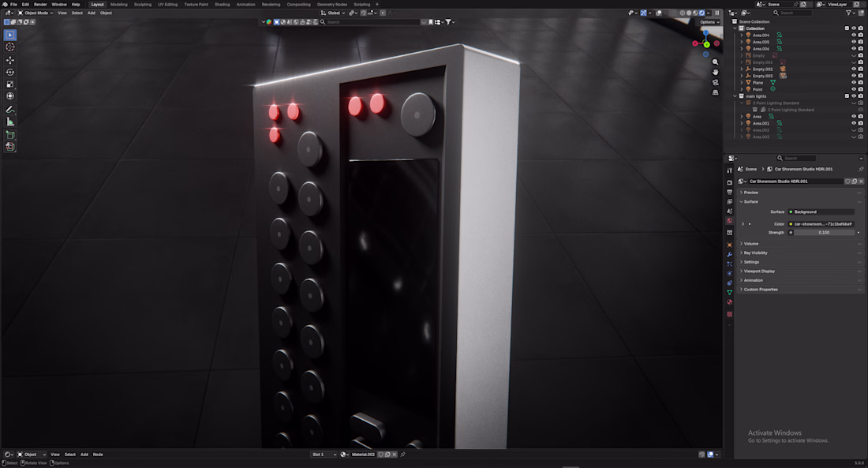The width and height of the screenshot is (868, 468).
Task: Show the hidden Empty object in the viewport
Action: 854,55
